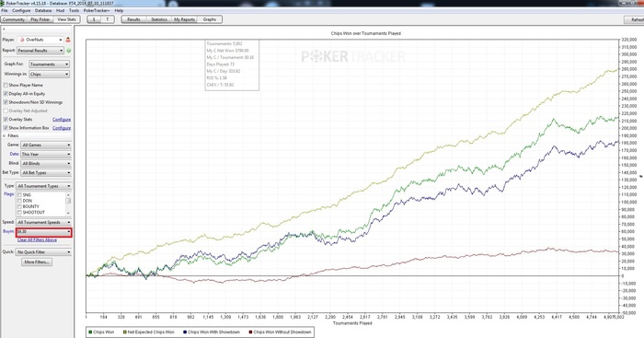Uncheck Display All-in Equity
This screenshot has height=338, width=644.
(x=6, y=94)
